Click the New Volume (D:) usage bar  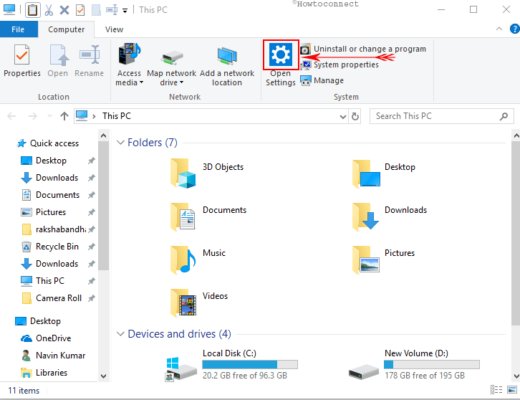click(432, 365)
